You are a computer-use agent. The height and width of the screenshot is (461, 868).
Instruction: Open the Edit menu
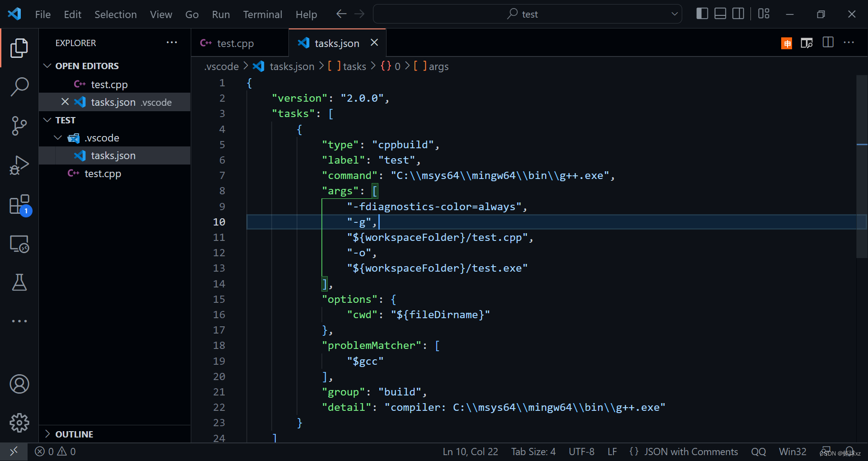click(x=72, y=14)
